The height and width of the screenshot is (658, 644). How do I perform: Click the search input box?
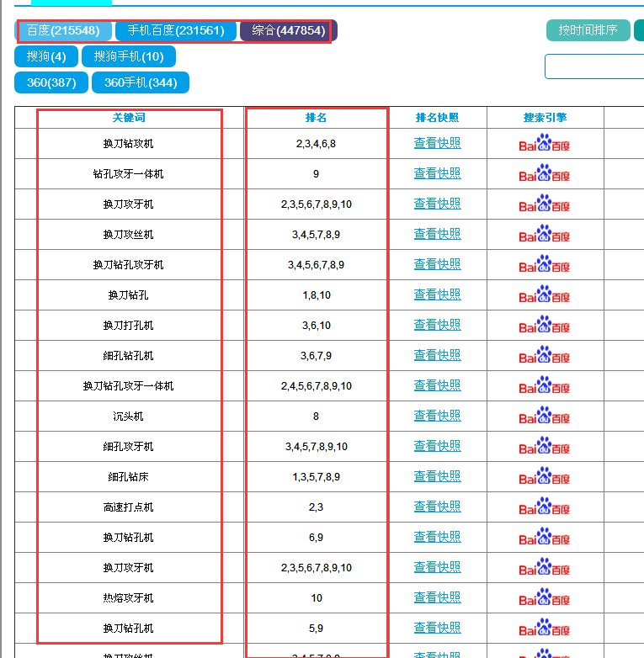click(594, 66)
